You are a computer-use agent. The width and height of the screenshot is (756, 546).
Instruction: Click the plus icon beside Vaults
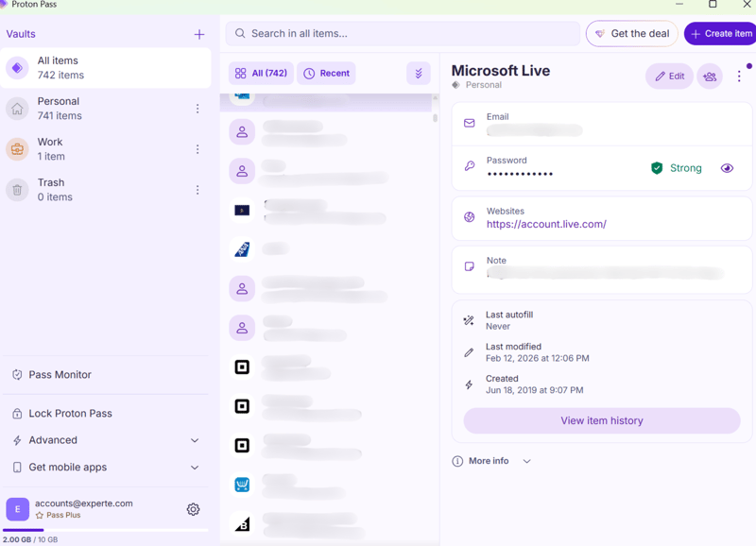(198, 34)
